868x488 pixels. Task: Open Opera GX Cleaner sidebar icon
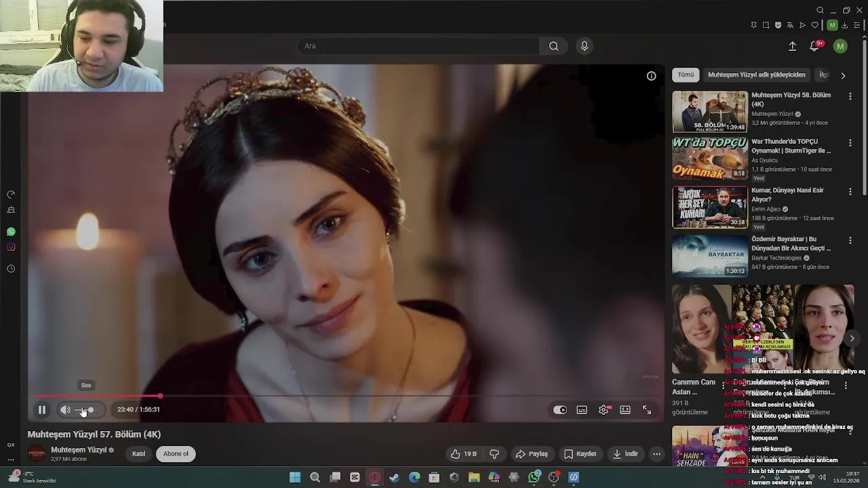pos(11,211)
